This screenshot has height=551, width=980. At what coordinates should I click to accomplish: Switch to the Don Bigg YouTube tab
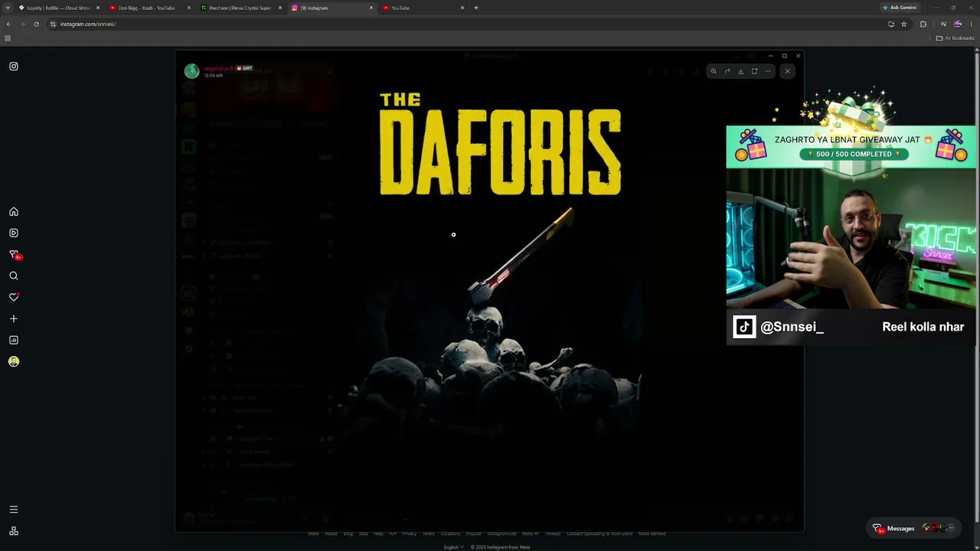(149, 8)
